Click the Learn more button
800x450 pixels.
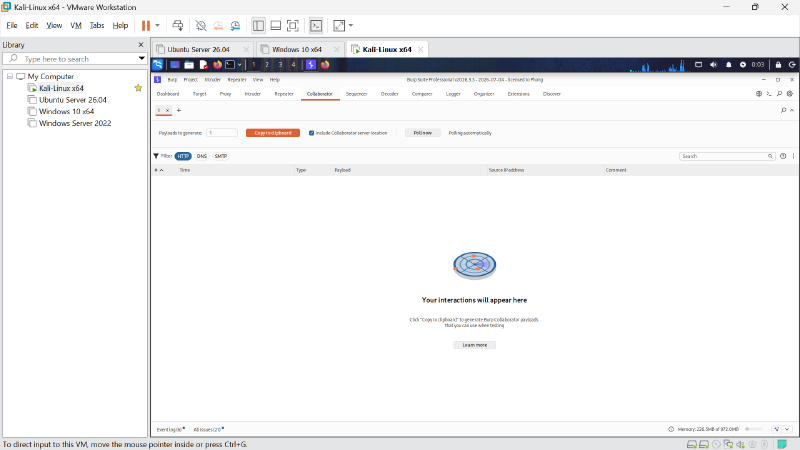(x=474, y=345)
